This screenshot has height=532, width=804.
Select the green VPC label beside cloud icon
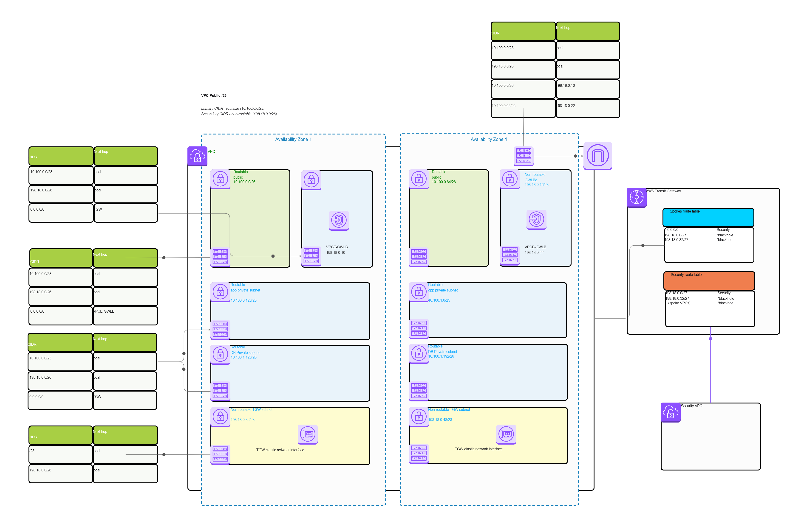pos(211,152)
